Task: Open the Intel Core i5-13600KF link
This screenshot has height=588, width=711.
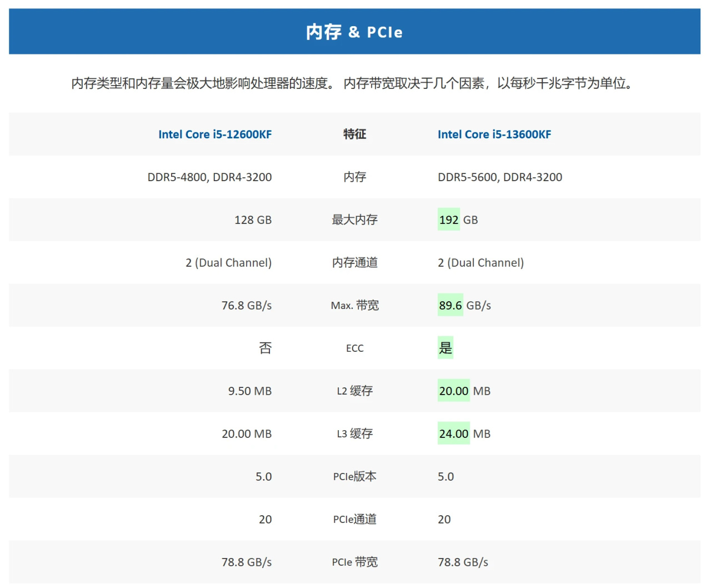Action: click(x=494, y=134)
